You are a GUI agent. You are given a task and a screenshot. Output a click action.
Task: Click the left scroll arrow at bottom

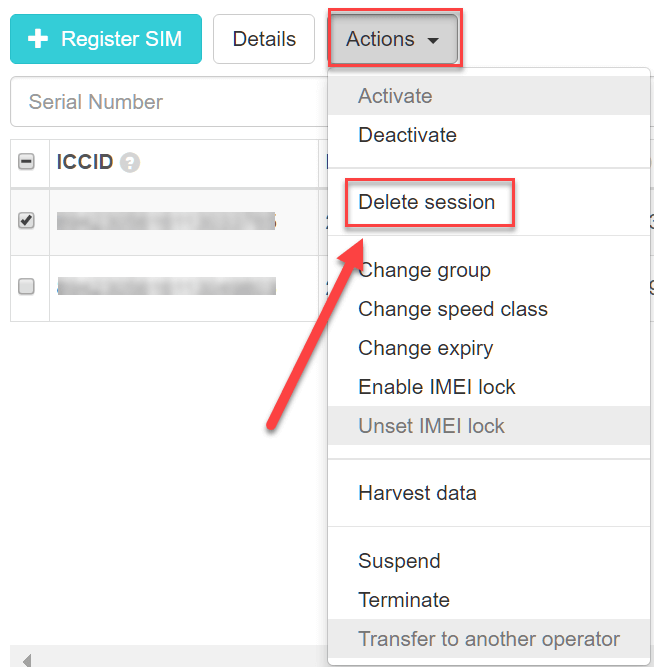[x=27, y=659]
